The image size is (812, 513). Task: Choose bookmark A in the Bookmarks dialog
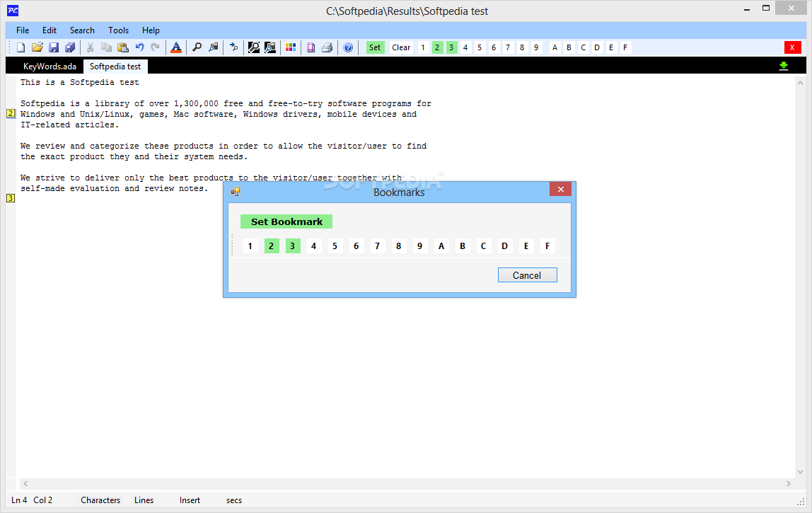click(441, 246)
